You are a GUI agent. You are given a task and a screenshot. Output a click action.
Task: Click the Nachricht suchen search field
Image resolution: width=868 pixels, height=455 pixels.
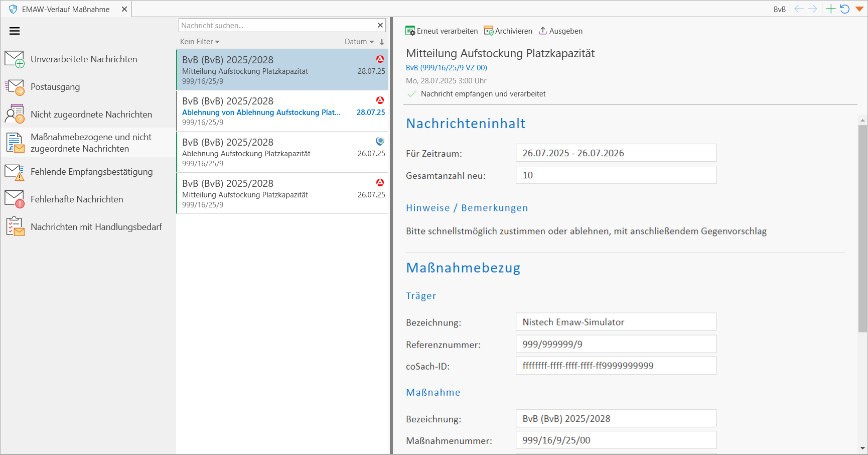277,25
